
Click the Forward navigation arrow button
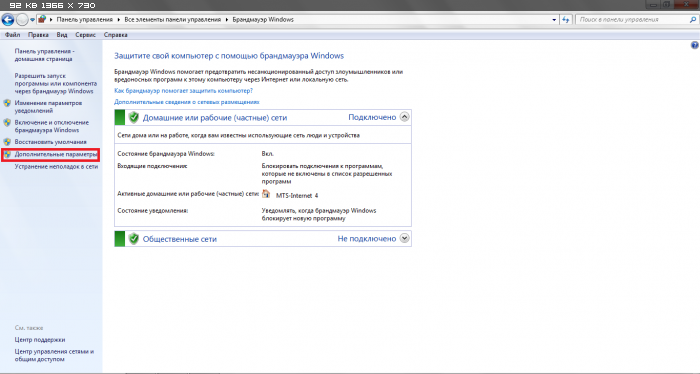[22, 20]
